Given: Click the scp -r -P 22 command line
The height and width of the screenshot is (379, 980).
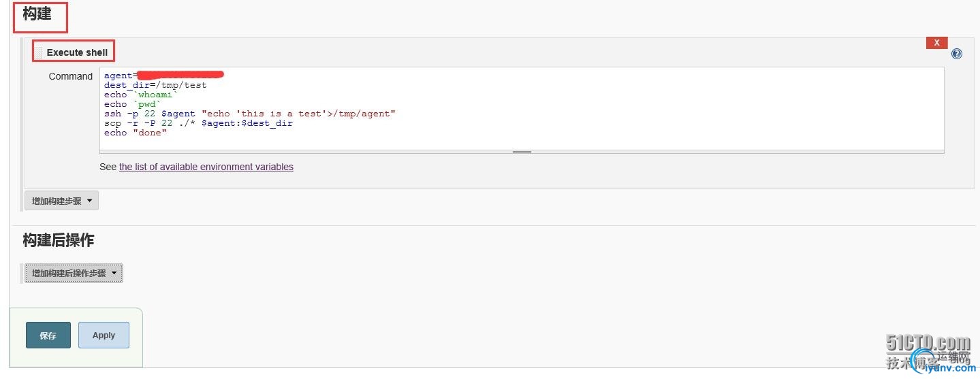Looking at the screenshot, I should [x=198, y=123].
